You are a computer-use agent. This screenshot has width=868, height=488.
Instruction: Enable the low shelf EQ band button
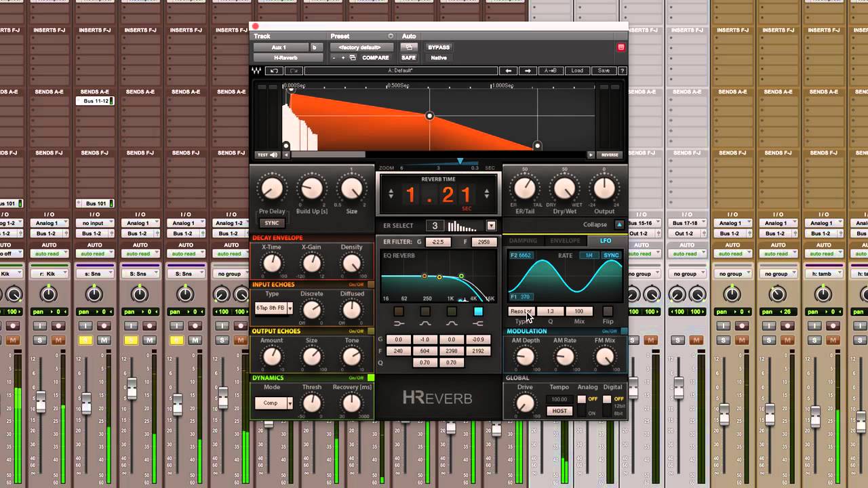click(399, 311)
